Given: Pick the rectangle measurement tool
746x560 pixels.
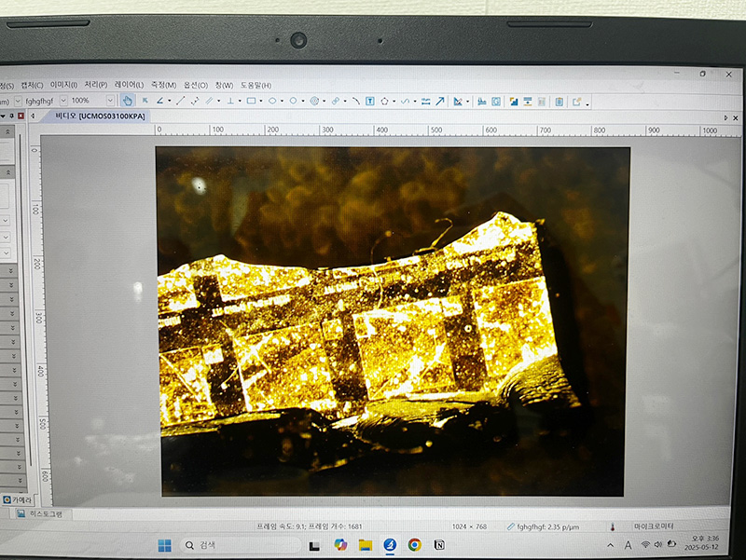Looking at the screenshot, I should pyautogui.click(x=251, y=101).
